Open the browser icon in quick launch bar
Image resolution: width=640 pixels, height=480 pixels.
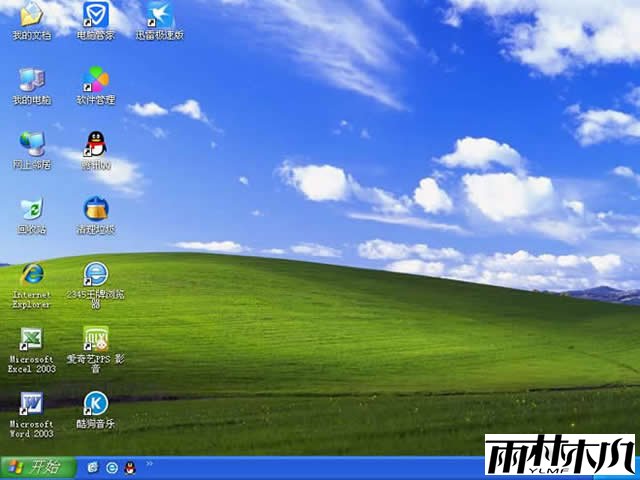point(112,468)
